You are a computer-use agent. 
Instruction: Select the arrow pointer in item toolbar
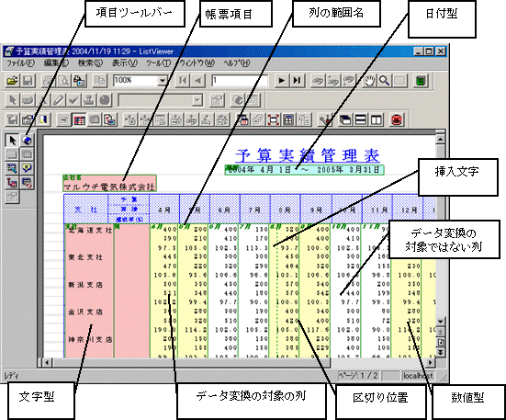coord(12,141)
